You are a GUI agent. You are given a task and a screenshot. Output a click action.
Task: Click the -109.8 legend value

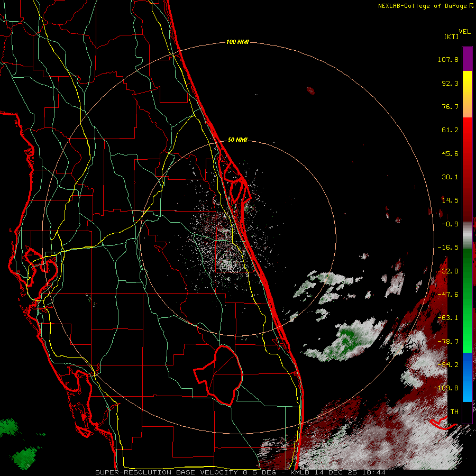coord(446,388)
